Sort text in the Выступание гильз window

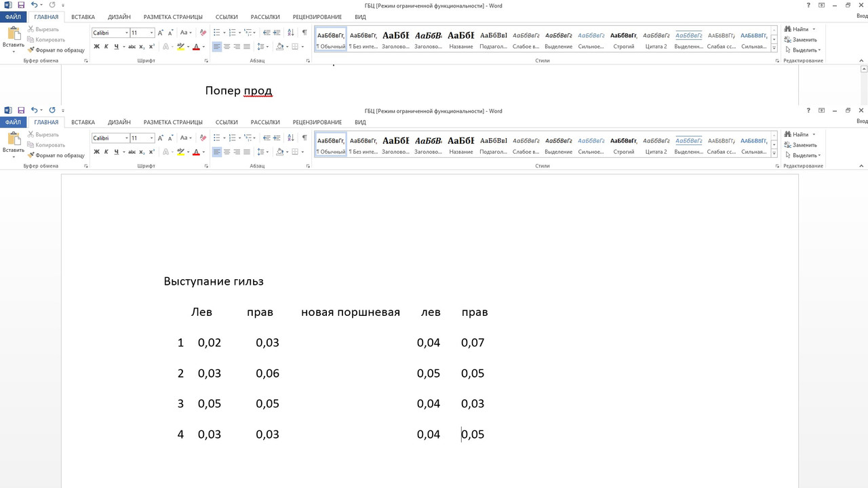pyautogui.click(x=291, y=138)
